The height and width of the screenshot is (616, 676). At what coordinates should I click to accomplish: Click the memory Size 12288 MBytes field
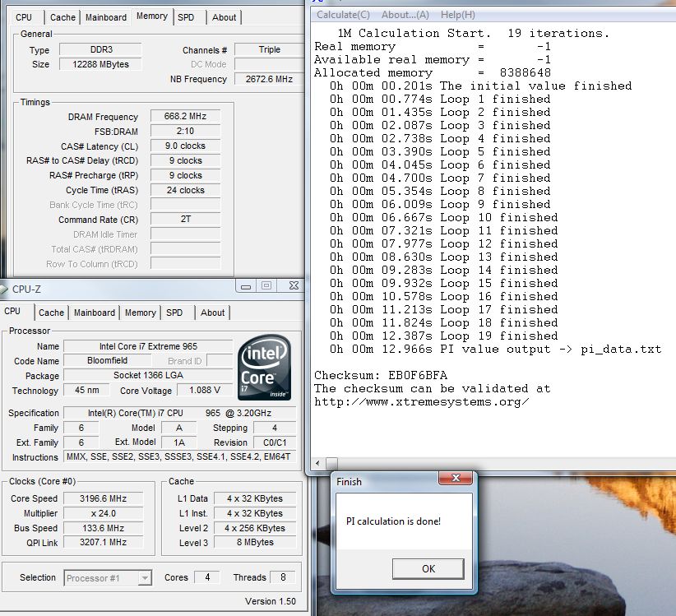[100, 64]
